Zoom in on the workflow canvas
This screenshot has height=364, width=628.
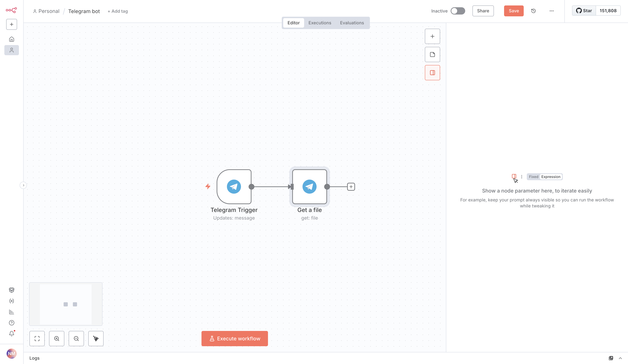coord(57,338)
